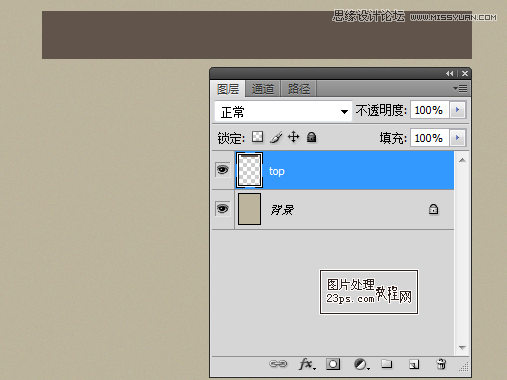This screenshot has height=380, width=507.
Task: Click the layer list scroll down arrow
Action: pyautogui.click(x=462, y=348)
